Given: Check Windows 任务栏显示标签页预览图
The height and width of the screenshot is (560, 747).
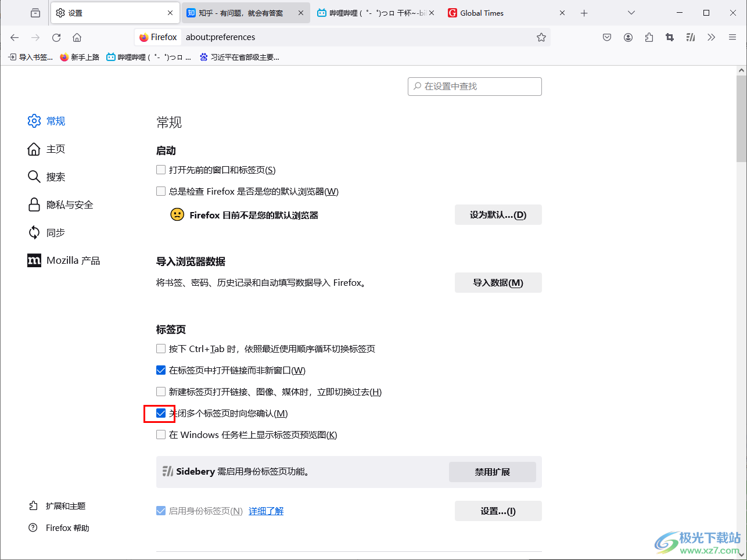Looking at the screenshot, I should tap(161, 435).
